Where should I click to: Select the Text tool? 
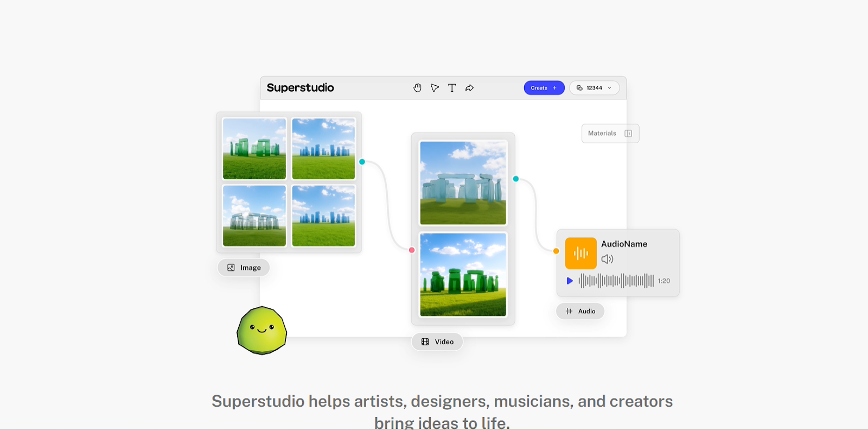point(452,88)
